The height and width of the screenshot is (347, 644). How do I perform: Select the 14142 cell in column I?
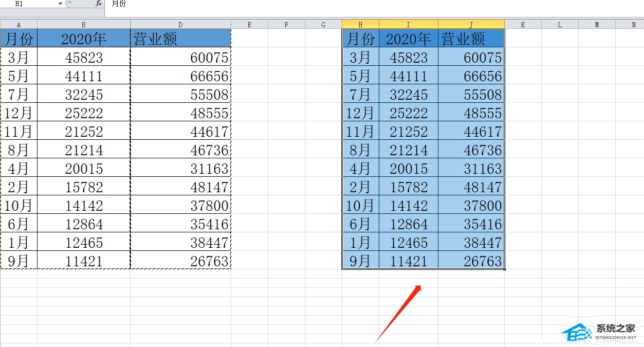point(409,205)
